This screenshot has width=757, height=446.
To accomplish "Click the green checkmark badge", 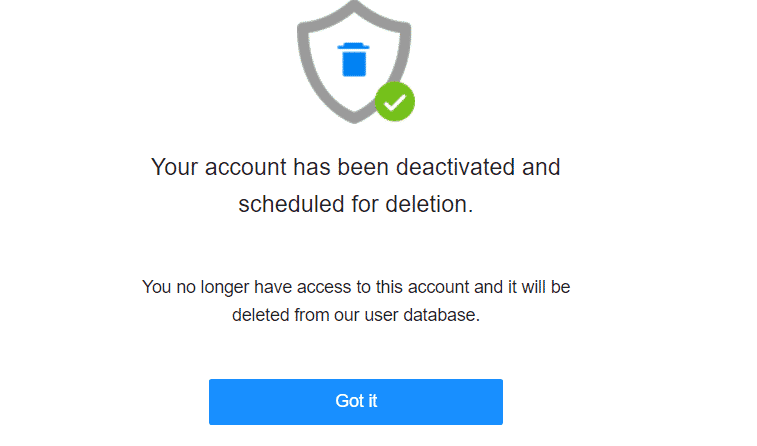I will pos(395,101).
